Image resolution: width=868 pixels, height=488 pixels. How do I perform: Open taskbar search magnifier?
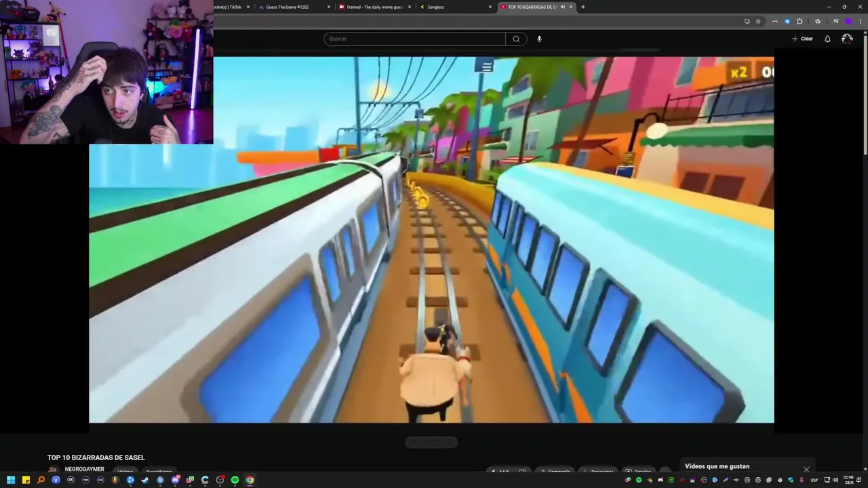click(41, 480)
